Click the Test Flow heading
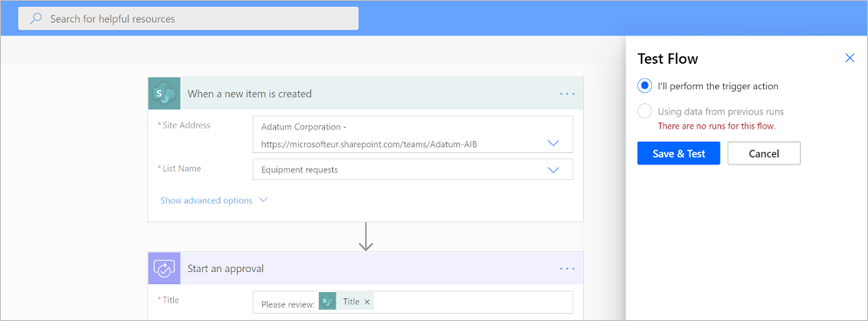Screen dimensions: 868x321 coord(668,59)
